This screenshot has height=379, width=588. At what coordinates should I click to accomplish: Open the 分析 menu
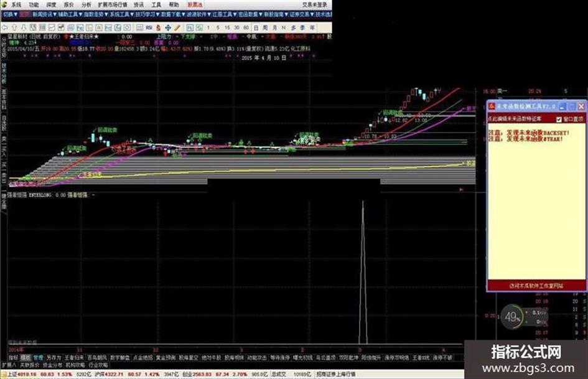click(86, 5)
